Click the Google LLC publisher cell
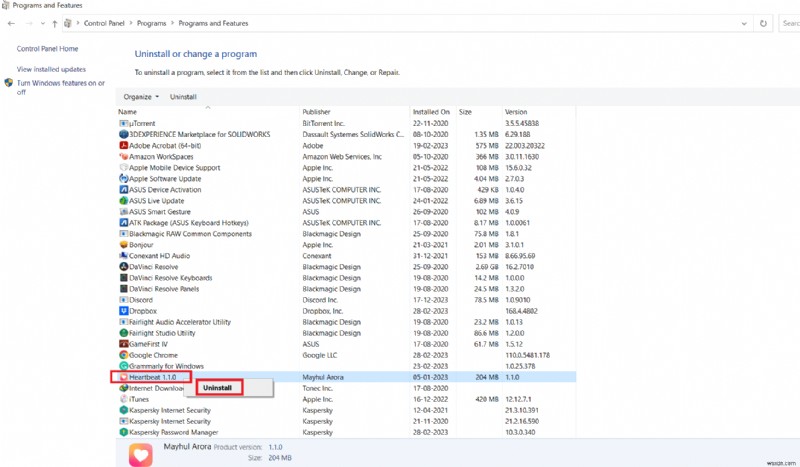The image size is (800, 467). pos(319,355)
